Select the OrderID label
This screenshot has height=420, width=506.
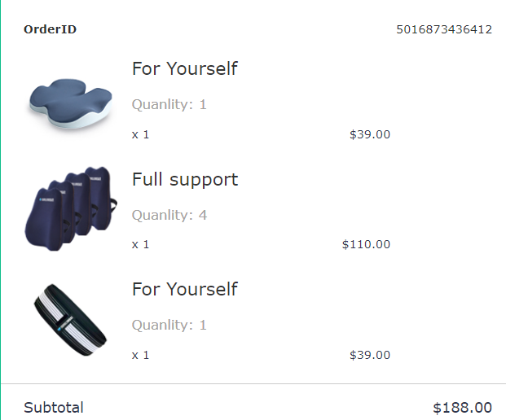click(x=50, y=29)
